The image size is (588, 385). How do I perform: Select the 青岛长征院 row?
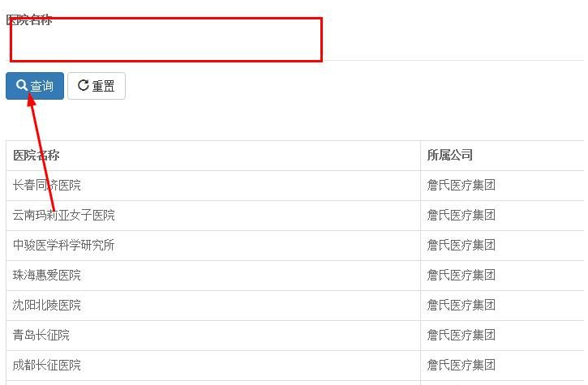pos(41,335)
